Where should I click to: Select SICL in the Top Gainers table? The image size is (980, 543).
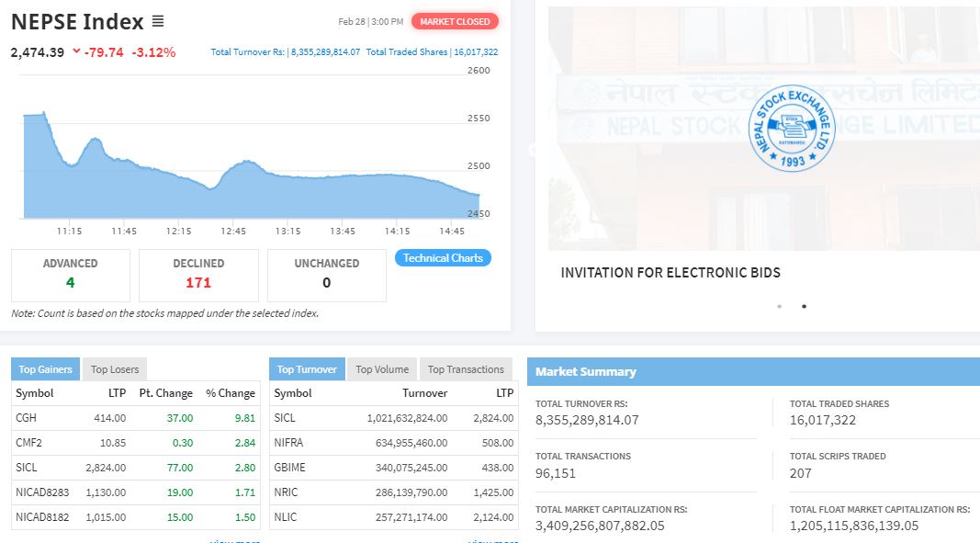coord(27,468)
